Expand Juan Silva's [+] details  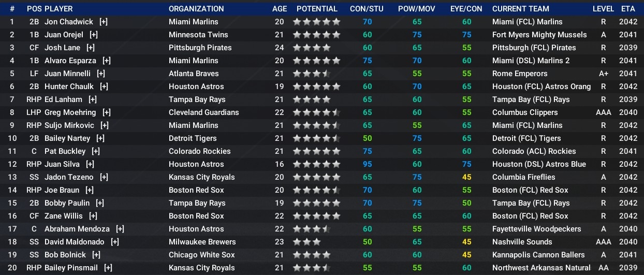(90, 164)
